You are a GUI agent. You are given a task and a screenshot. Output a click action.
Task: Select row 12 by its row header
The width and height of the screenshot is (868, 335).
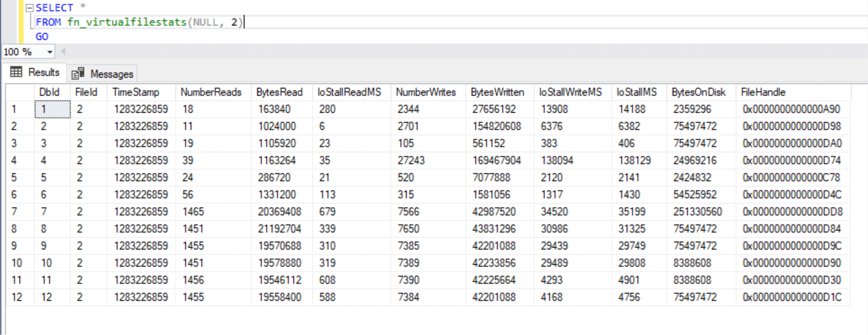pyautogui.click(x=17, y=297)
